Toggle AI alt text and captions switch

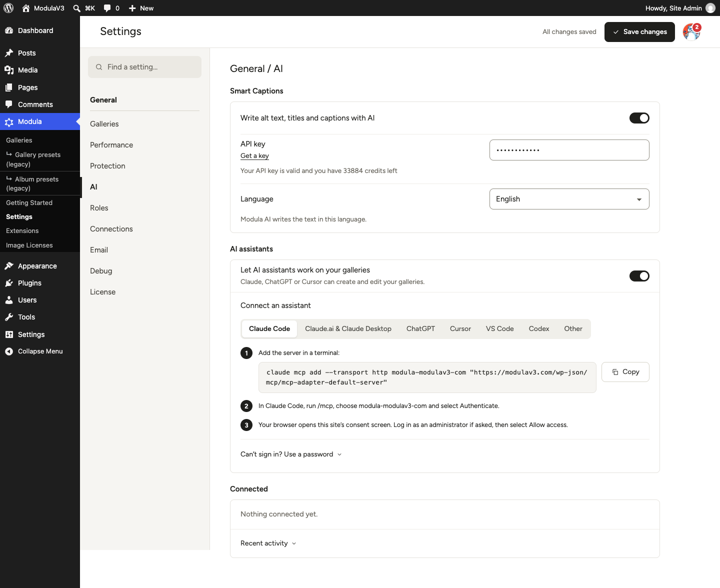pyautogui.click(x=639, y=118)
